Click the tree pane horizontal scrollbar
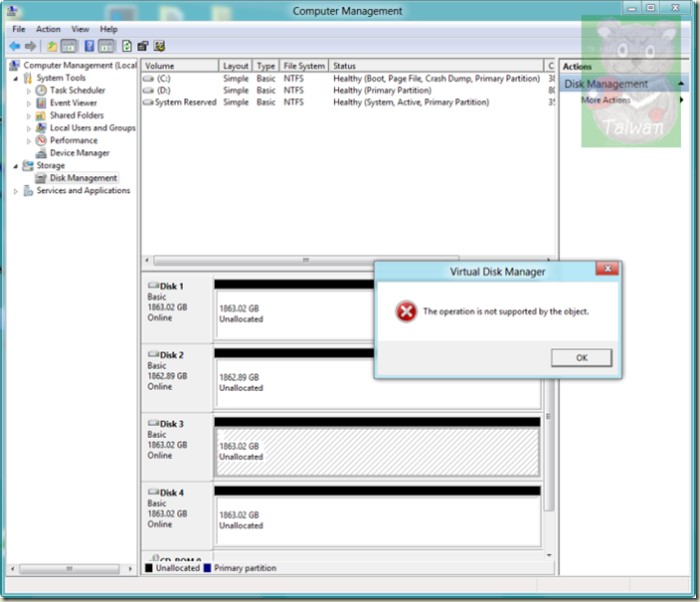This screenshot has width=700, height=602. tap(70, 569)
